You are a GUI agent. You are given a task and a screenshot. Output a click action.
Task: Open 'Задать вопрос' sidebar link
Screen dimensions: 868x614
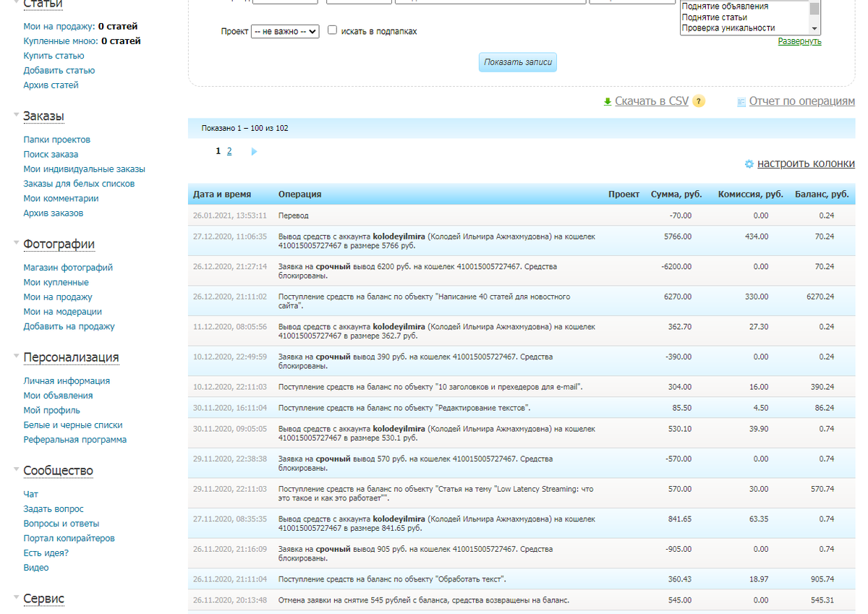click(53, 509)
